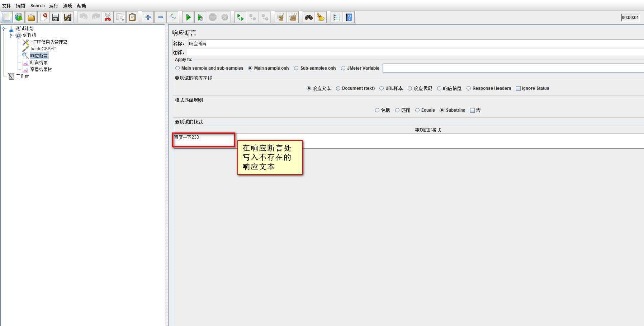Open Help with the question mark icon
The height and width of the screenshot is (326, 644).
(349, 17)
